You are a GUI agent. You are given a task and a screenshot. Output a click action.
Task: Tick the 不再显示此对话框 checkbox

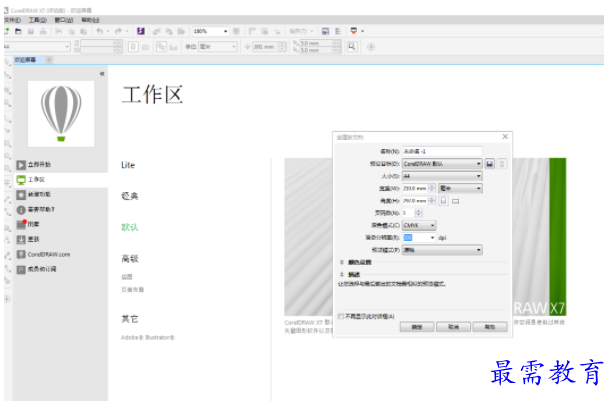click(x=341, y=317)
